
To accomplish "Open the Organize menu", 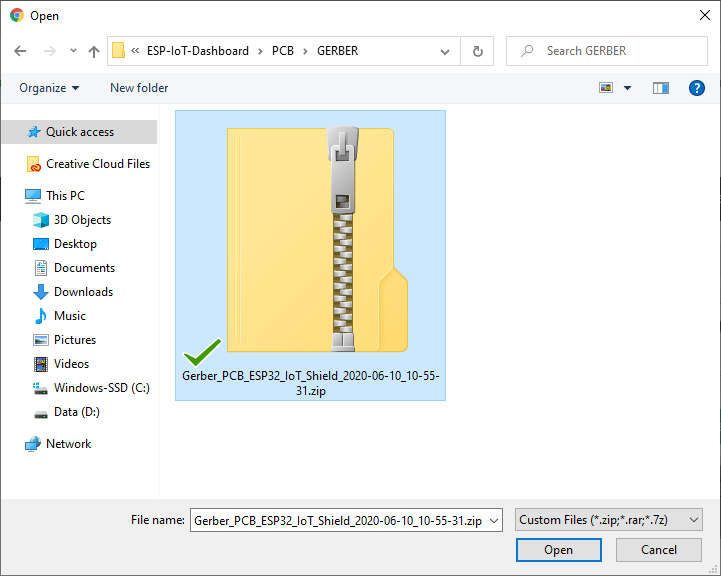I will click(49, 88).
